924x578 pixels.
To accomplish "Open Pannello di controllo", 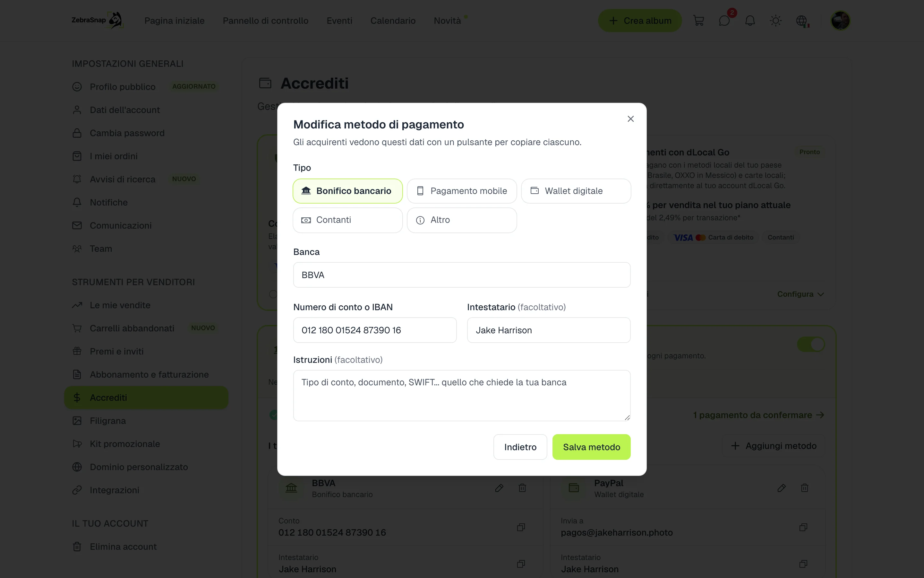I will pos(265,21).
